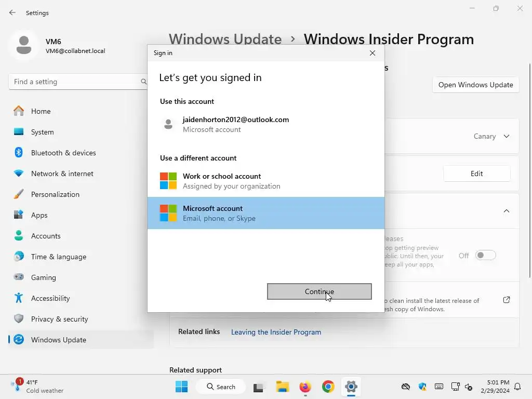Screen dimensions: 532x399
Task: Open the Canary channel dropdown
Action: coord(491,136)
